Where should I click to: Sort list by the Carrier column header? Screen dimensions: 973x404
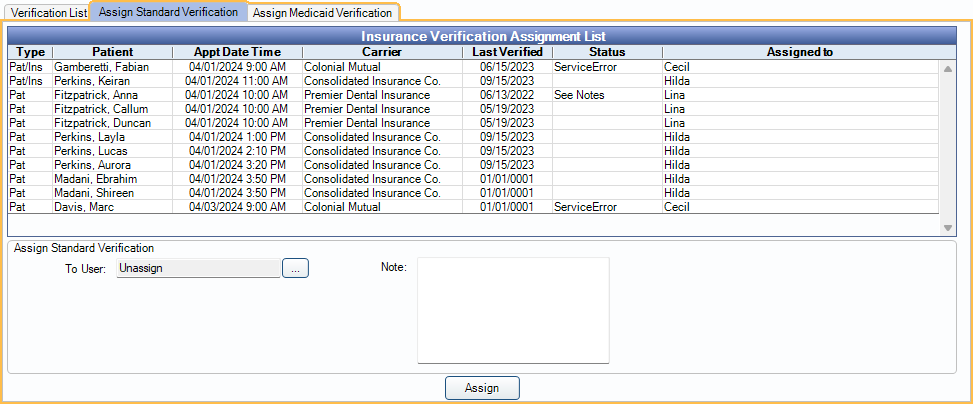(382, 52)
